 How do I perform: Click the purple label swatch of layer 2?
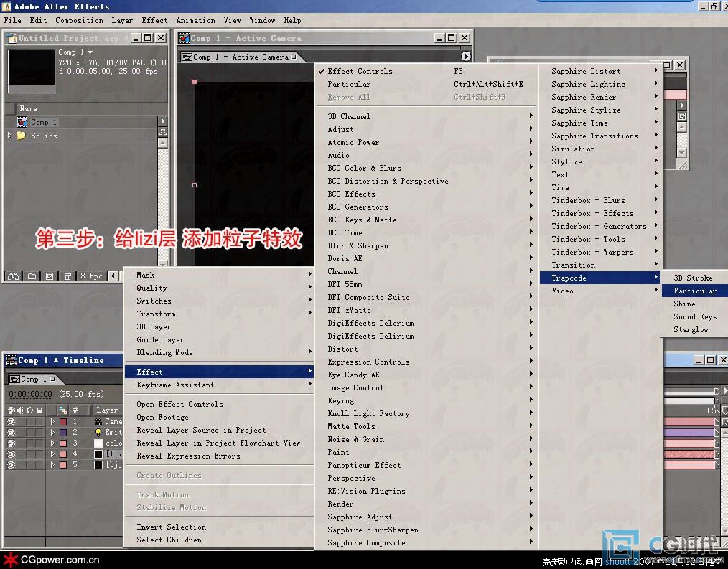coord(63,432)
